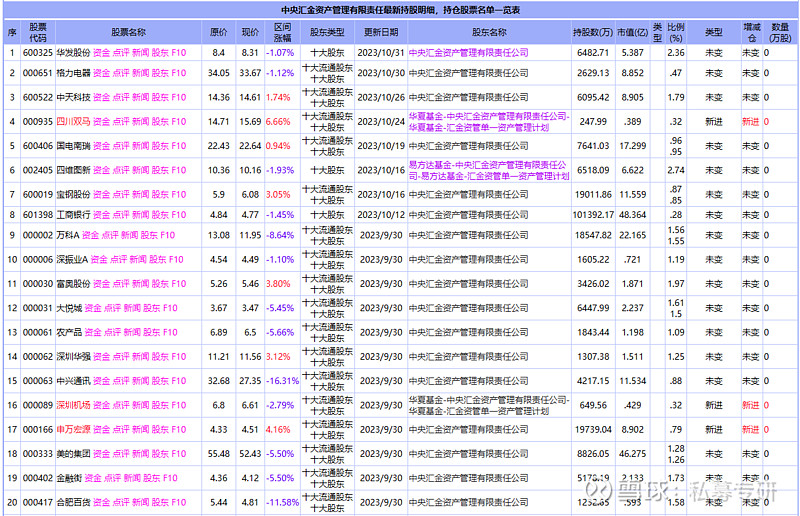Click the -16.31% change for 中兴通讯
The height and width of the screenshot is (516, 800).
point(282,381)
